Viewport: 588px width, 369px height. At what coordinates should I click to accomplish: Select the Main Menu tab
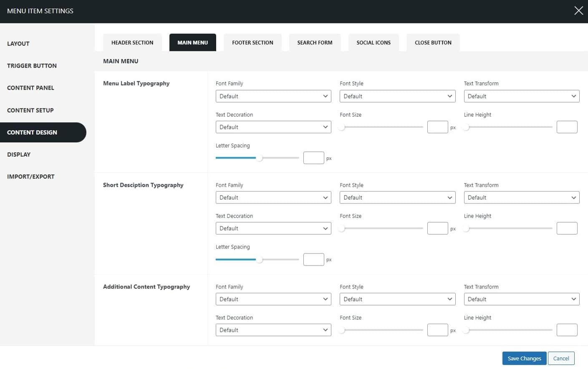[x=192, y=43]
